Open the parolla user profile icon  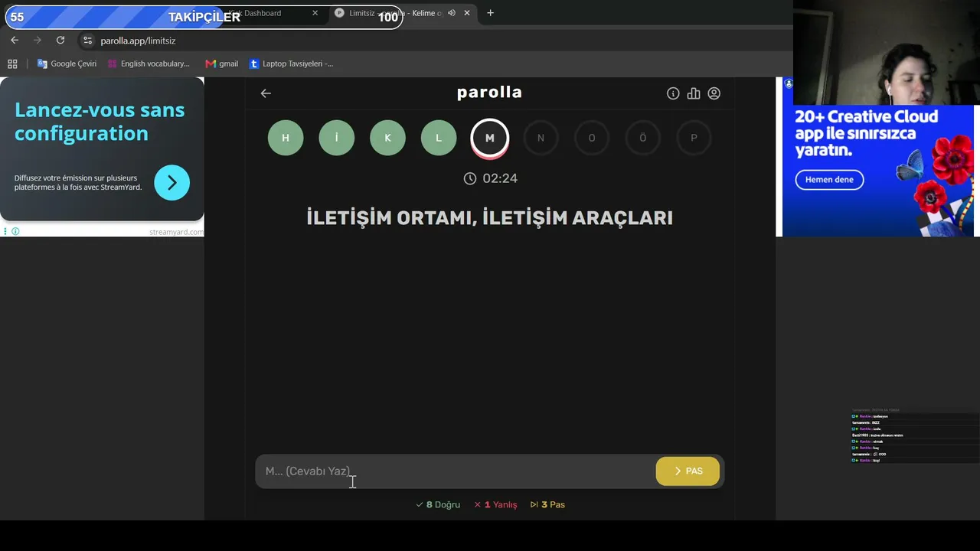pyautogui.click(x=714, y=93)
